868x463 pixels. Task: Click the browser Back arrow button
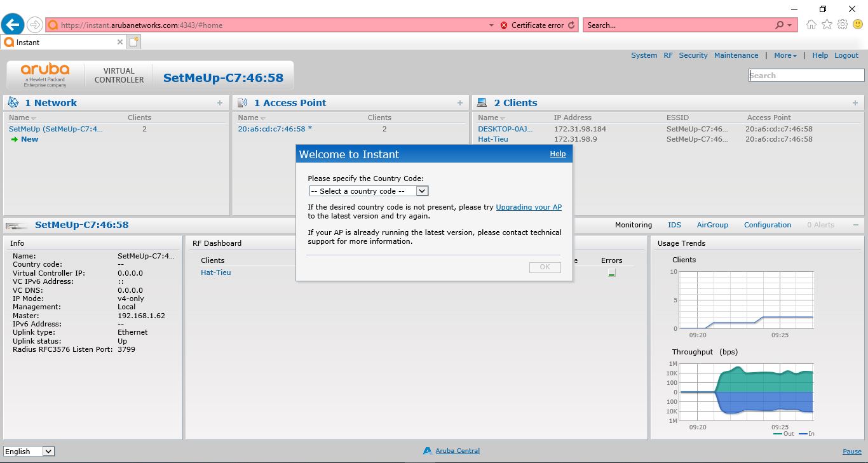coord(13,25)
